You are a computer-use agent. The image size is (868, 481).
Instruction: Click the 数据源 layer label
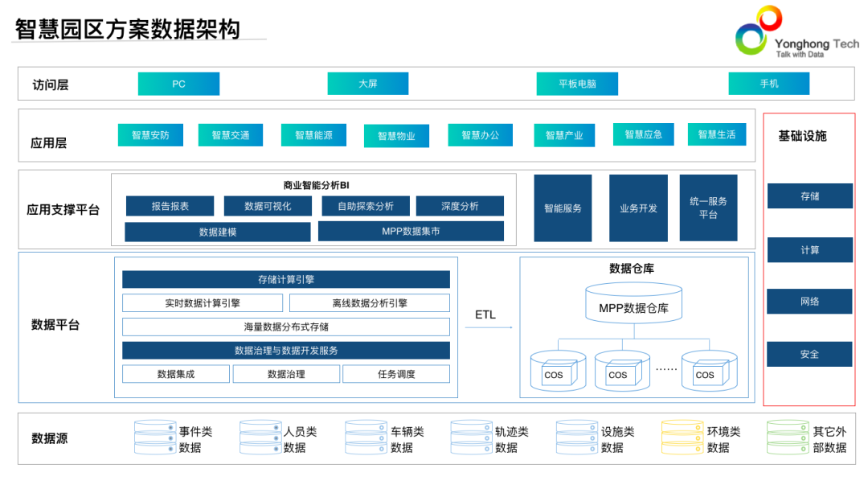pos(51,437)
